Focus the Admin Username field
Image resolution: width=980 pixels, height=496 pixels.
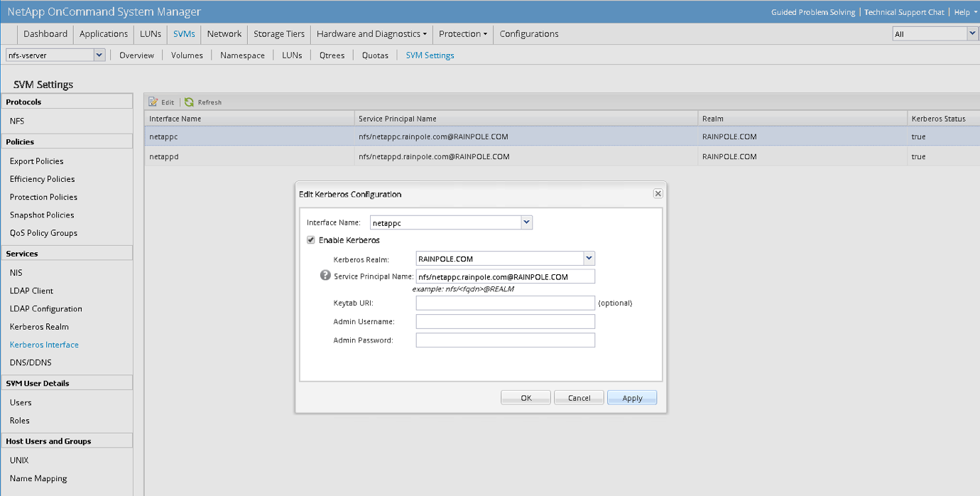(x=505, y=322)
